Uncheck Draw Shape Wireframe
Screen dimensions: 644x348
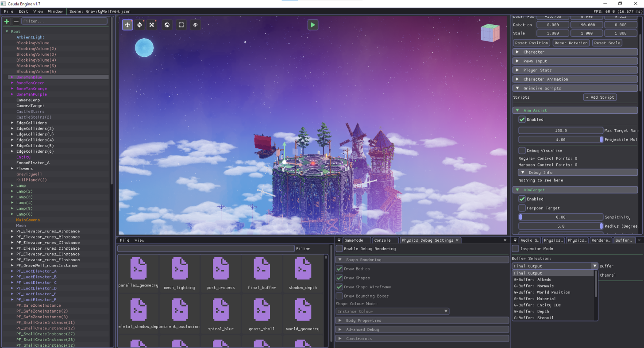point(339,287)
